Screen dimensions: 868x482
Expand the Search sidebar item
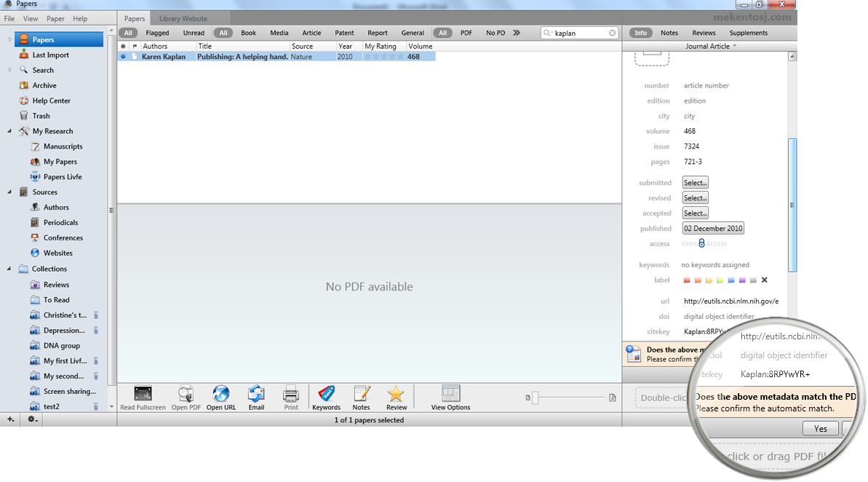coord(9,70)
